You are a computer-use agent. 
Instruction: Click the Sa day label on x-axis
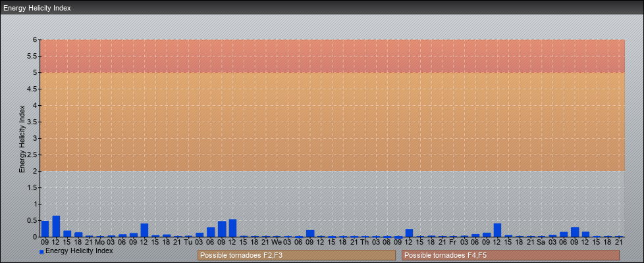(541, 242)
